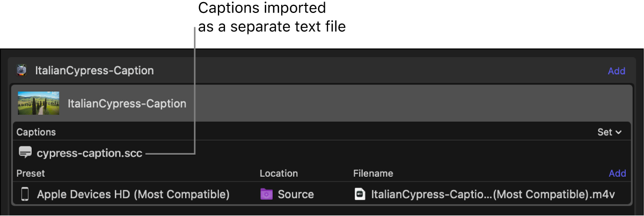
Task: Click the top-right Add link for the batch
Action: click(x=616, y=71)
